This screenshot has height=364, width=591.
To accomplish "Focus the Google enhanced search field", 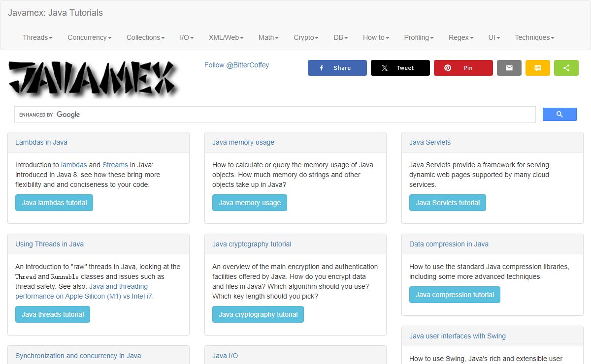I will click(275, 115).
